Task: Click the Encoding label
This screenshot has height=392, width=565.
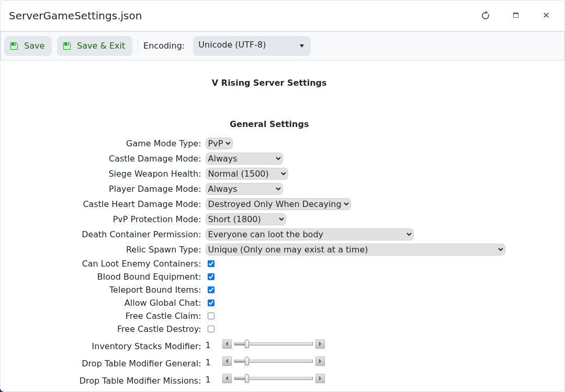Action: [164, 45]
